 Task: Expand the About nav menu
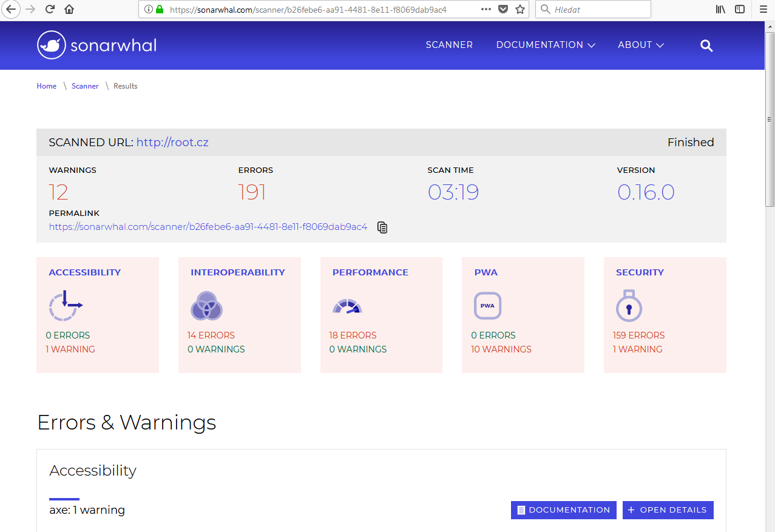point(641,45)
